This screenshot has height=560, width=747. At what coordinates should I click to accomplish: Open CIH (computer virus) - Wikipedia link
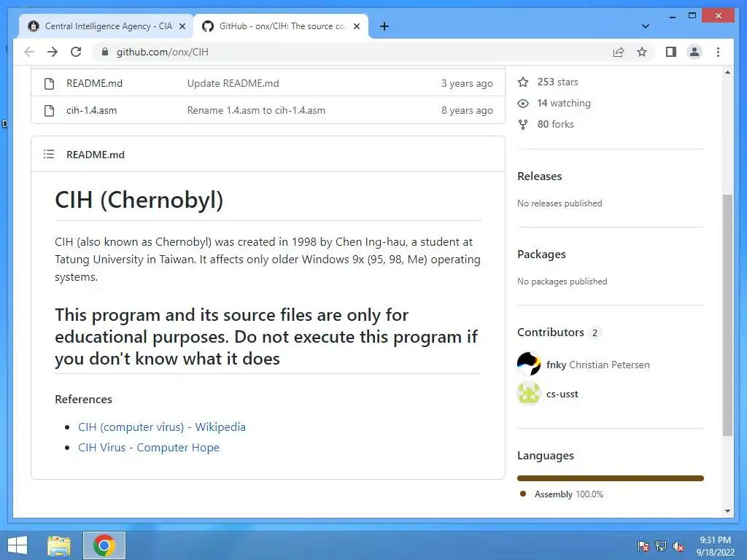coord(162,427)
